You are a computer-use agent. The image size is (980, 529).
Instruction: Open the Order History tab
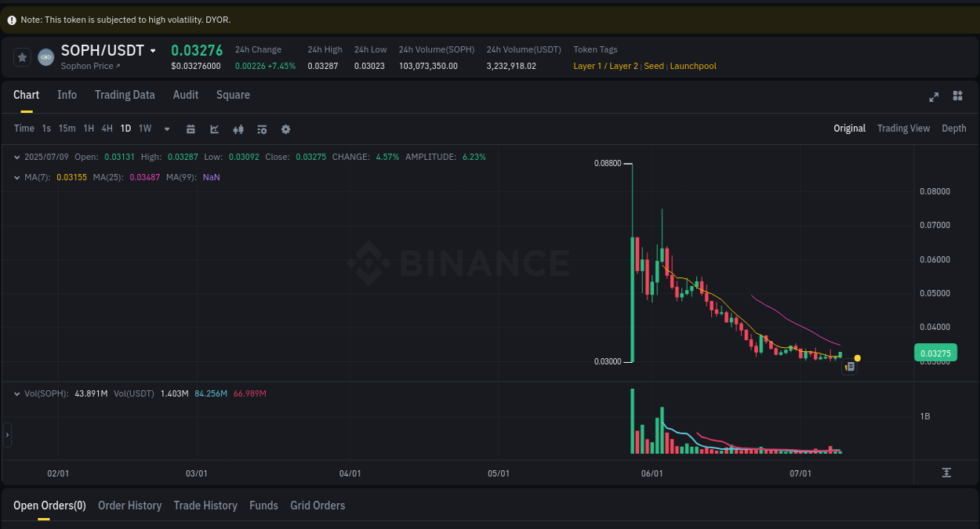click(129, 505)
